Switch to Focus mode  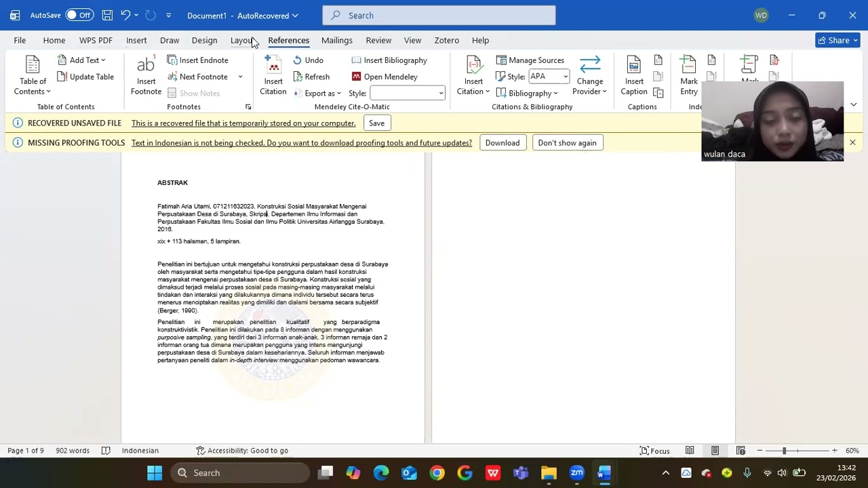point(654,451)
